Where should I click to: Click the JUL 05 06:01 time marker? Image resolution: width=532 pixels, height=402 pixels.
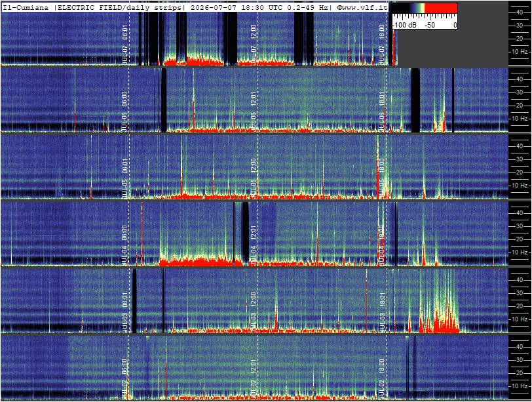point(124,178)
